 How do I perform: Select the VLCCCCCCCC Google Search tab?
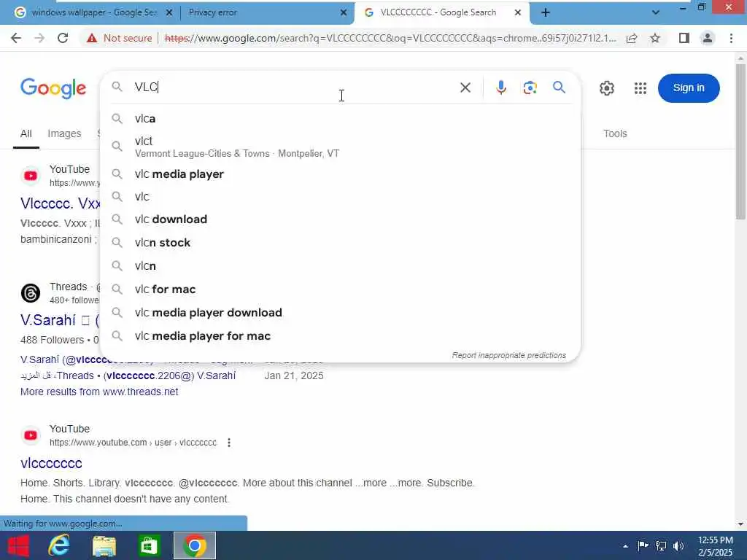(438, 12)
